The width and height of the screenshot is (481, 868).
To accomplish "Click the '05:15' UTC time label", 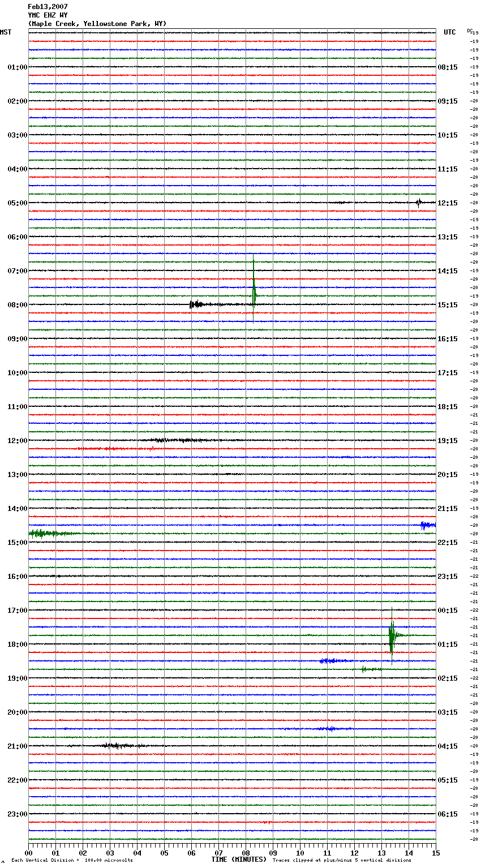I will point(448,780).
